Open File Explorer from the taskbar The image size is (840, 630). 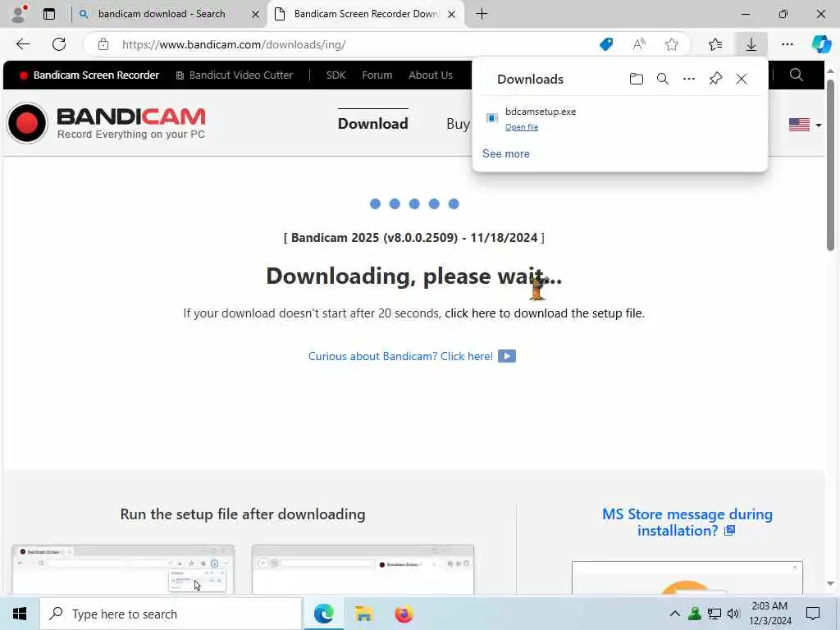(363, 614)
